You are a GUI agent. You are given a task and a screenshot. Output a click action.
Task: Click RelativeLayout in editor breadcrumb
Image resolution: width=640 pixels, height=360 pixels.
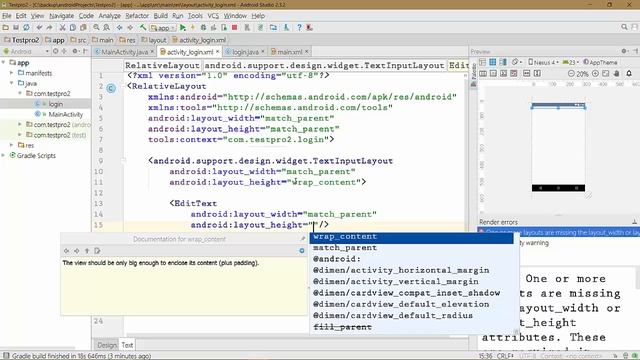pyautogui.click(x=162, y=65)
